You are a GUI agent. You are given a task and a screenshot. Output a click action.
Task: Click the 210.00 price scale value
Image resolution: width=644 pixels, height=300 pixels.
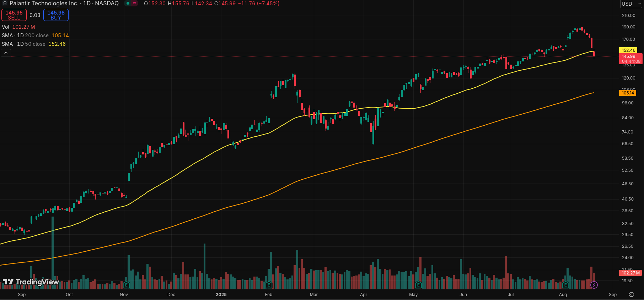click(x=628, y=16)
